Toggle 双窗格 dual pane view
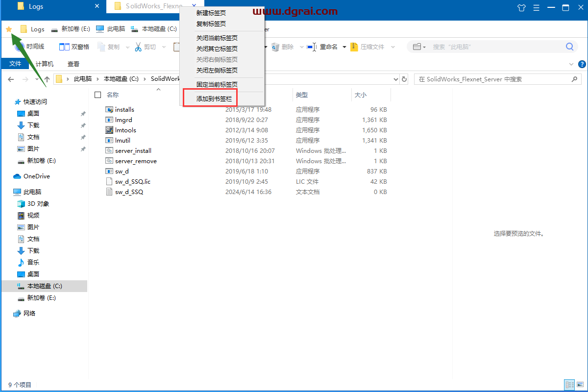Image resolution: width=588 pixels, height=392 pixels. click(x=74, y=47)
